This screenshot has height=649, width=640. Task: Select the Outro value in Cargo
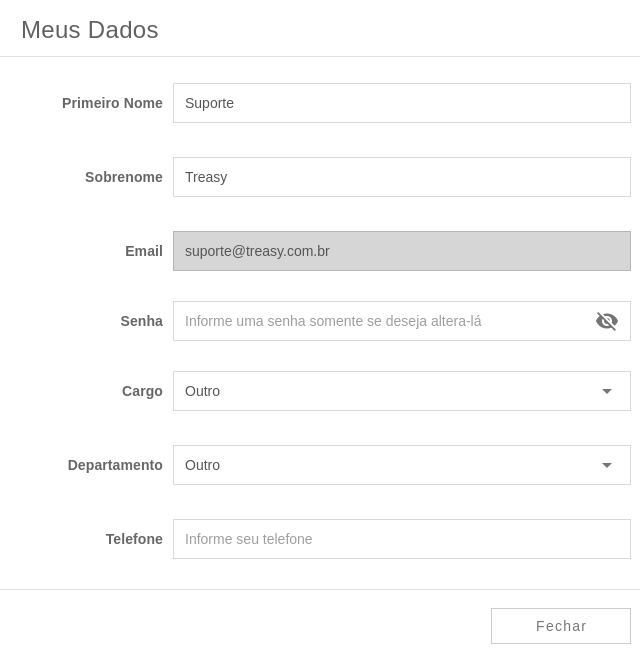tap(202, 391)
